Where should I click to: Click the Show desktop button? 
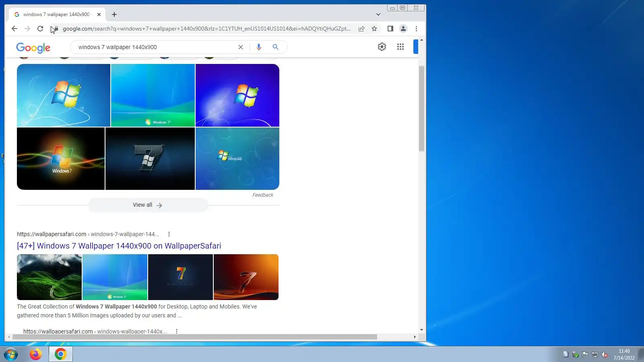pyautogui.click(x=641, y=354)
